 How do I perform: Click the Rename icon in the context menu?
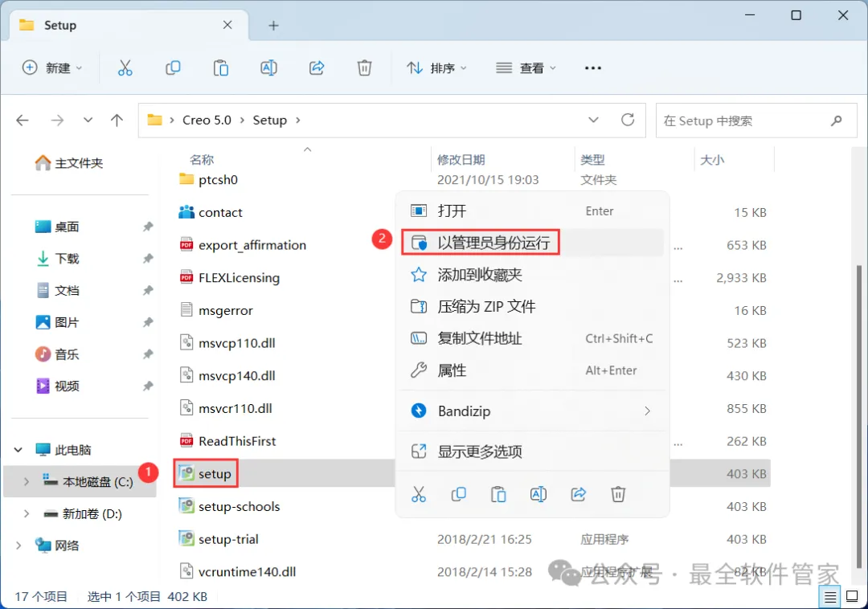pos(538,494)
